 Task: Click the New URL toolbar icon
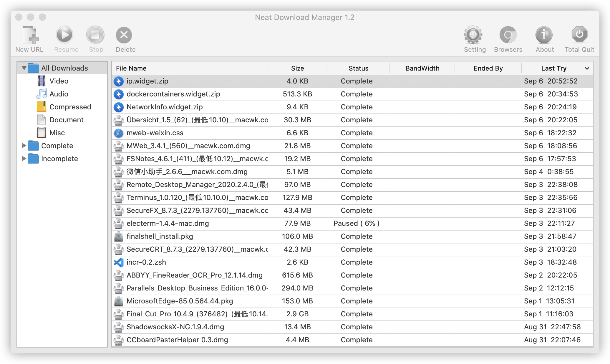tap(30, 35)
